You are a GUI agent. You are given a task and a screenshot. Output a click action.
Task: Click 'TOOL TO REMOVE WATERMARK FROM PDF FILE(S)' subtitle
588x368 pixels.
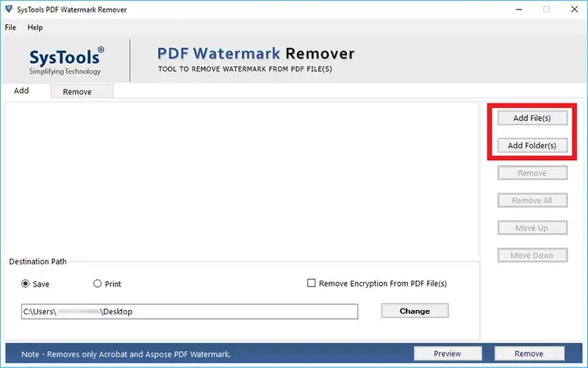tap(245, 69)
